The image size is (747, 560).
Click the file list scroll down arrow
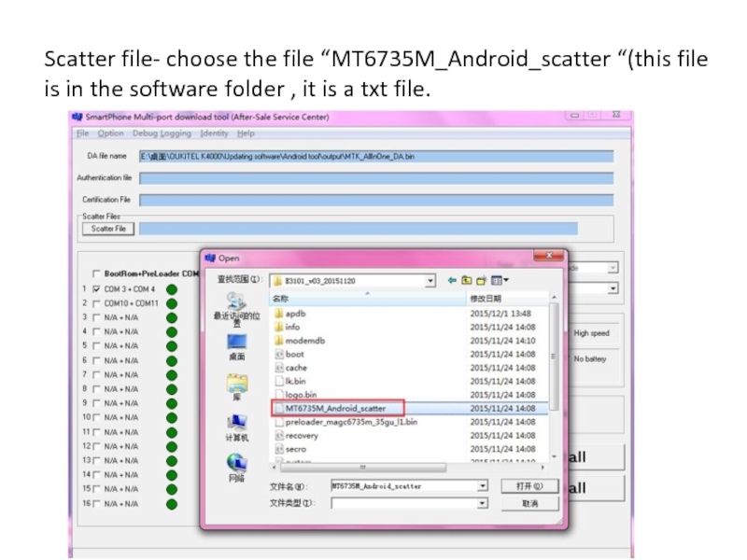554,456
